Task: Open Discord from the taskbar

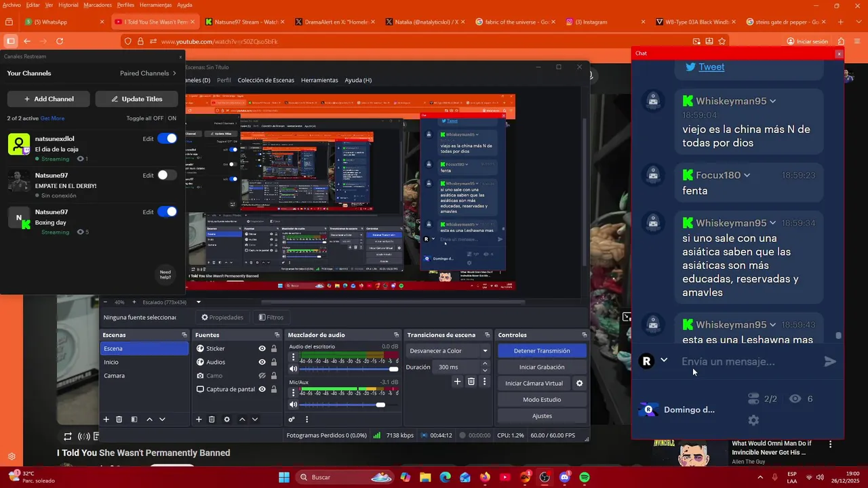Action: pyautogui.click(x=564, y=477)
